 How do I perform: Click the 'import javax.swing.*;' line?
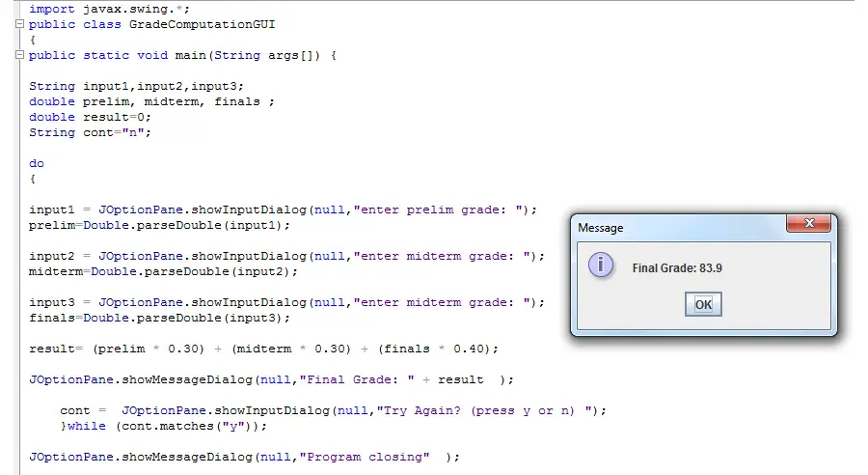click(x=109, y=9)
